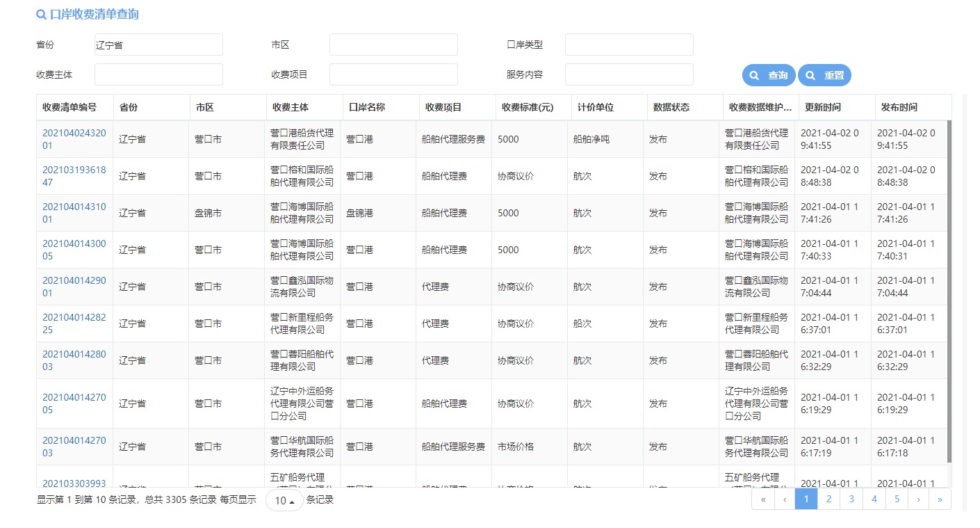Jump to last page double arrow
The width and height of the screenshot is (980, 528).
(940, 499)
